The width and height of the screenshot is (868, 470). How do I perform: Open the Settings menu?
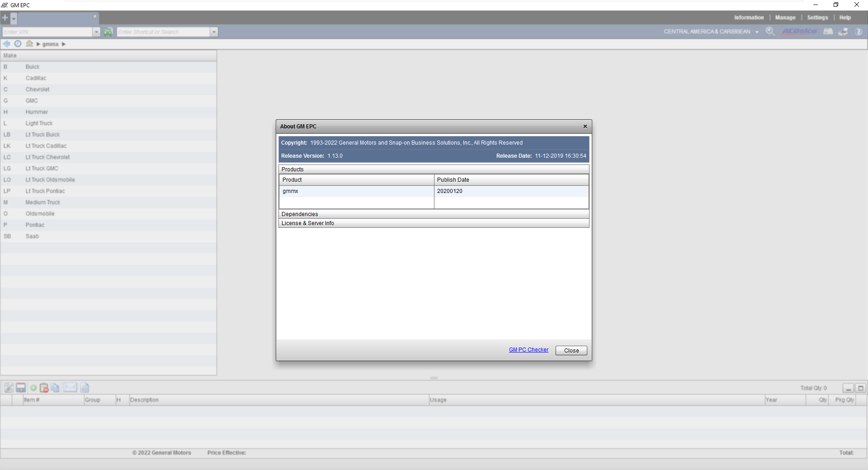coord(817,18)
